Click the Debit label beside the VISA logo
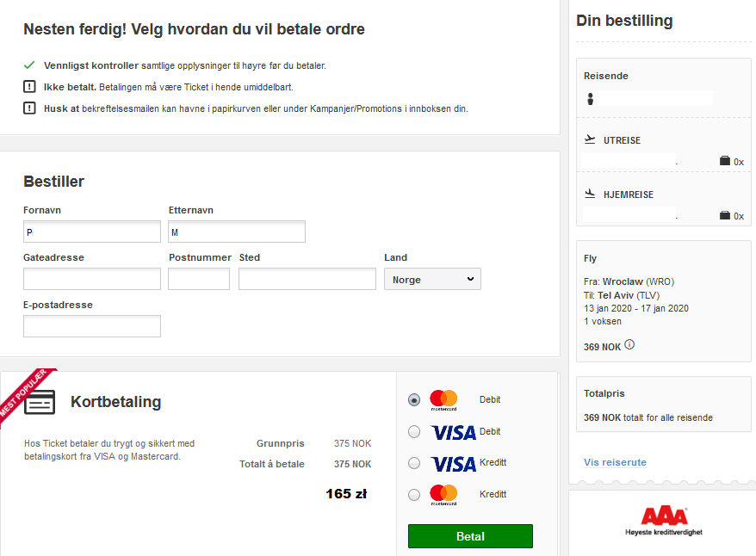Screen dimensions: 756x556 (490, 431)
